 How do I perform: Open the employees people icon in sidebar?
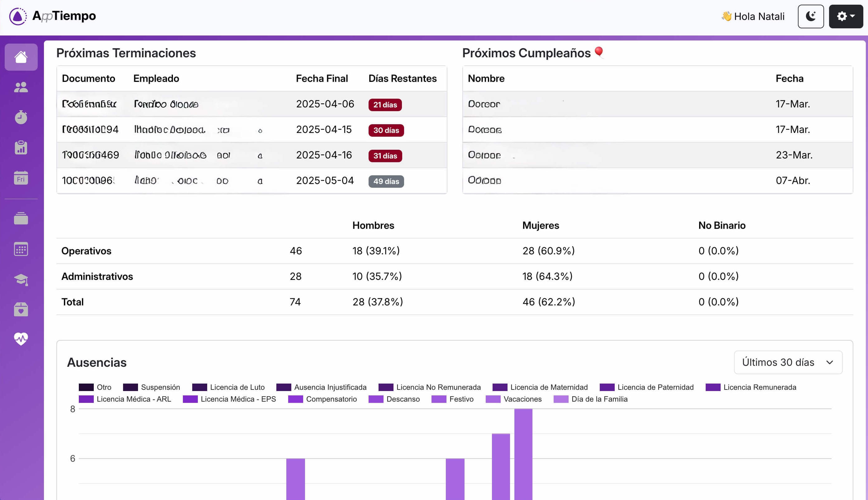[21, 87]
